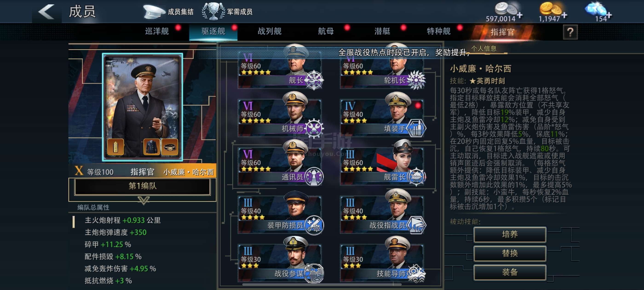The width and height of the screenshot is (644, 290).
Task: Switch to the 巡洋舰 tab
Action: pos(157,31)
